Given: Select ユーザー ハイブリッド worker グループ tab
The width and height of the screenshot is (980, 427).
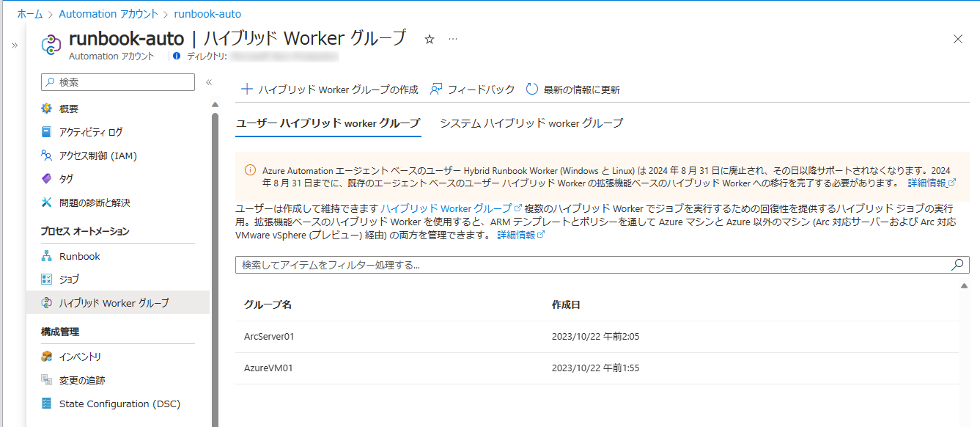Looking at the screenshot, I should point(328,123).
